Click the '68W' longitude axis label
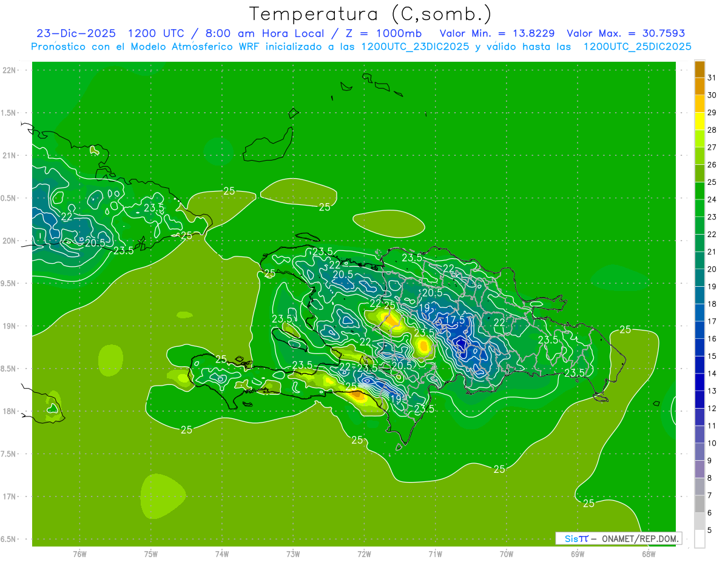Viewport: 728px width, 562px height. (649, 554)
